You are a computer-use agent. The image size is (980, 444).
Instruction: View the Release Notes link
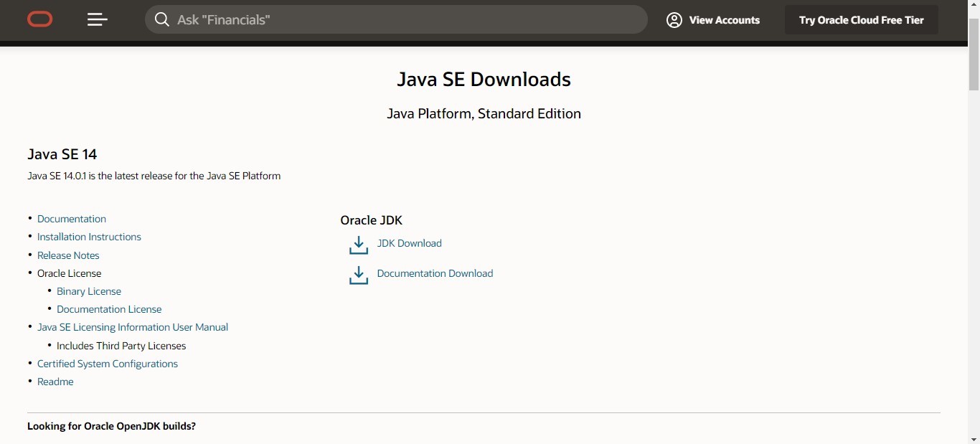point(68,255)
